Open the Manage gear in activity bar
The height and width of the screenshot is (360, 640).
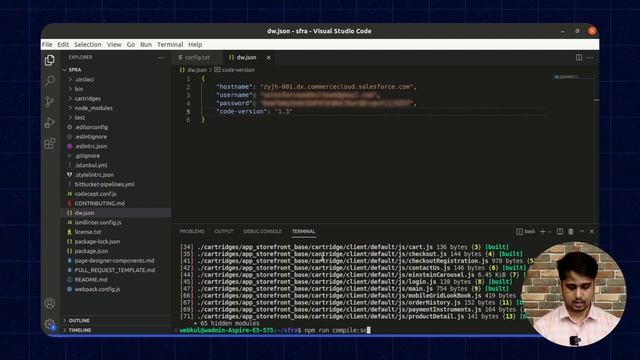50,324
